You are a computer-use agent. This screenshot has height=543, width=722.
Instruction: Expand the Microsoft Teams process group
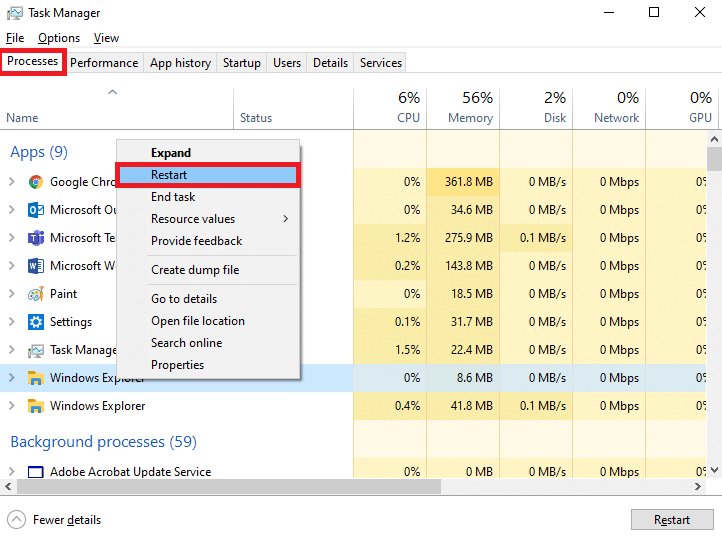[x=12, y=238]
